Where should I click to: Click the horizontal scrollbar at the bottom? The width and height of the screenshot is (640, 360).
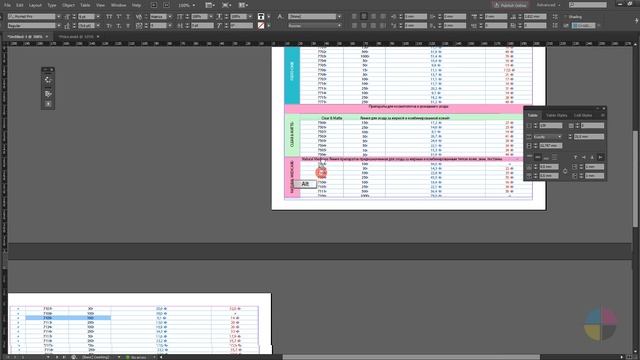[x=411, y=357]
